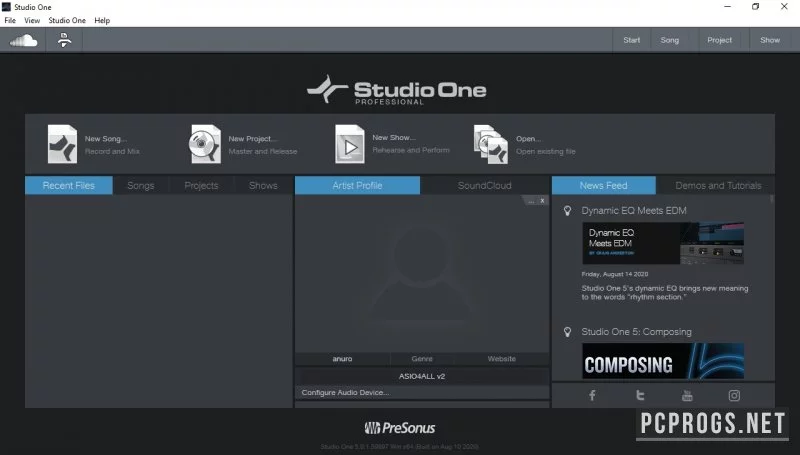Select the News Feed tab

click(x=604, y=186)
